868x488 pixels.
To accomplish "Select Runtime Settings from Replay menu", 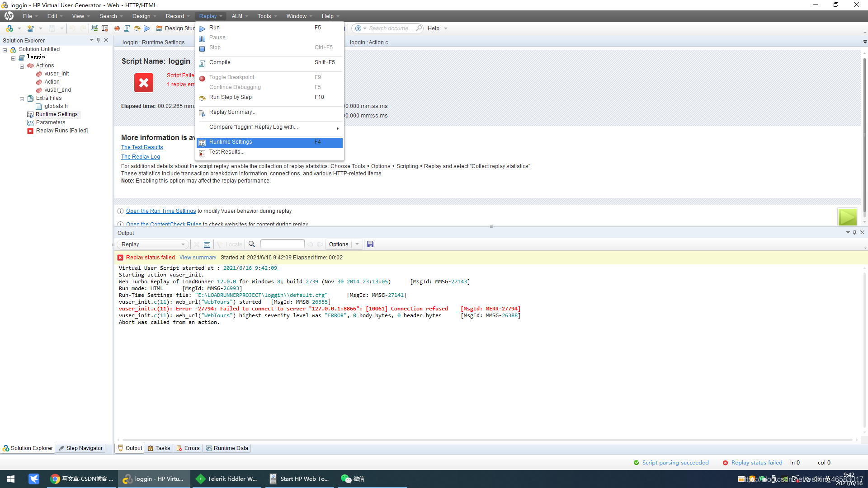I will 231,142.
